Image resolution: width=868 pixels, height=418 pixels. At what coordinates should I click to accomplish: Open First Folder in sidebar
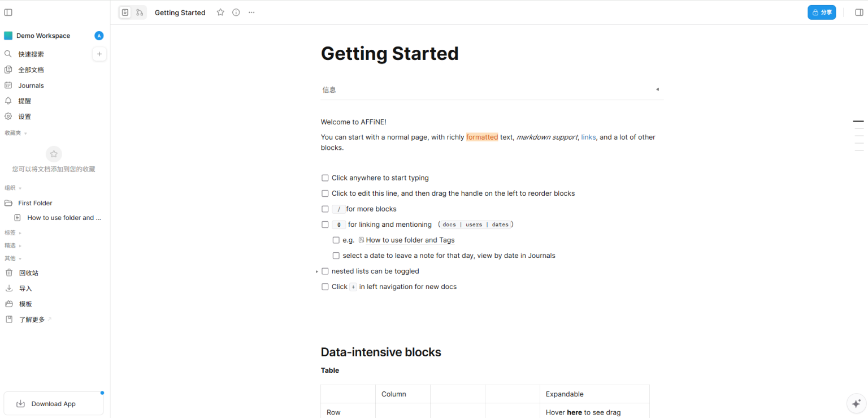click(x=35, y=203)
